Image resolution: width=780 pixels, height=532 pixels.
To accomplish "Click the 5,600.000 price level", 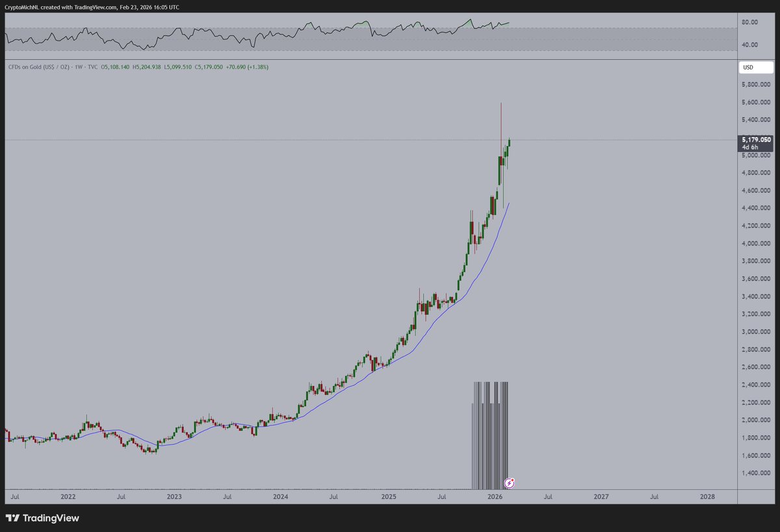I will coord(756,102).
